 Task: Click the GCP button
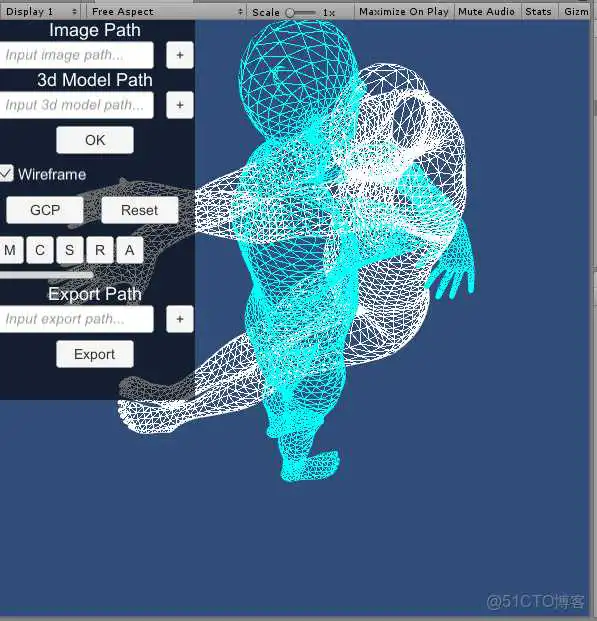pyautogui.click(x=45, y=210)
